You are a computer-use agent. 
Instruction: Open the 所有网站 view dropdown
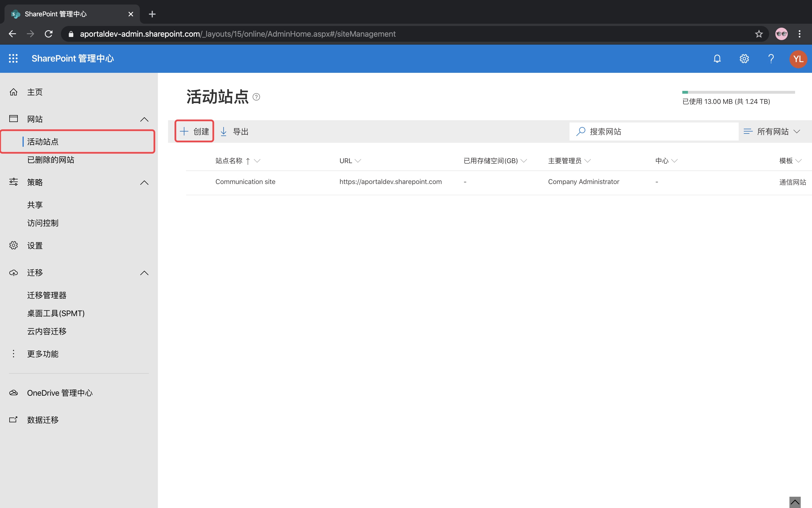772,131
